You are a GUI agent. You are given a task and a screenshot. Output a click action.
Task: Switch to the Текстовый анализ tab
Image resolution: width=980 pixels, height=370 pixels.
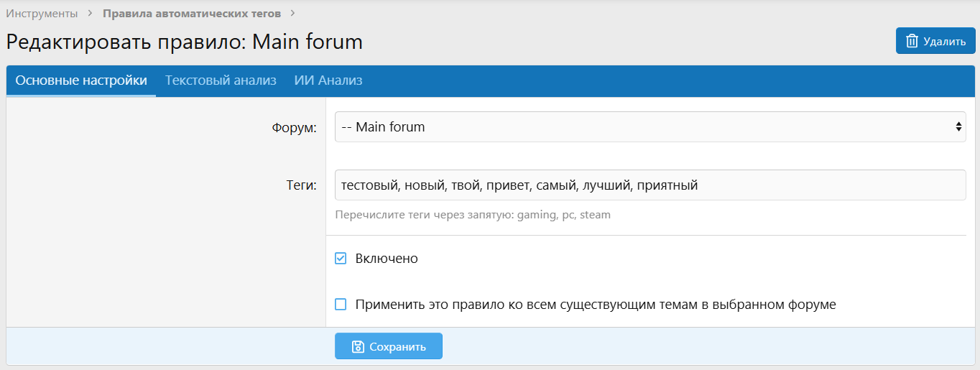coord(221,80)
